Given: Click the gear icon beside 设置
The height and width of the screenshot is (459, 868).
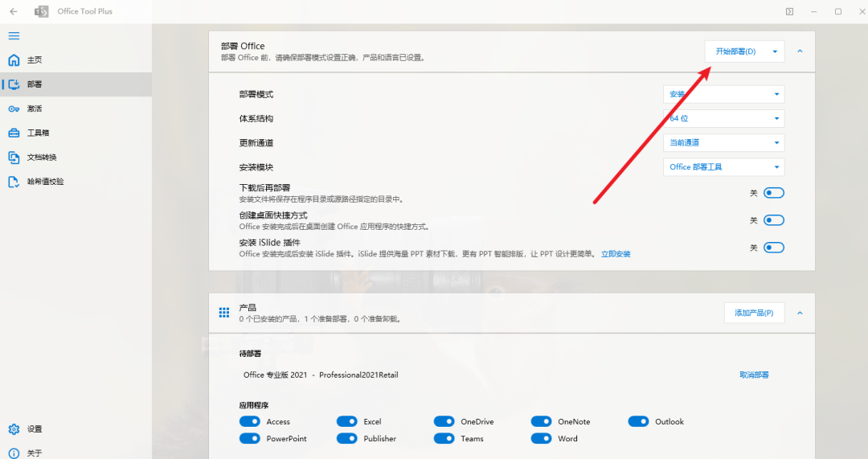Looking at the screenshot, I should pos(14,429).
